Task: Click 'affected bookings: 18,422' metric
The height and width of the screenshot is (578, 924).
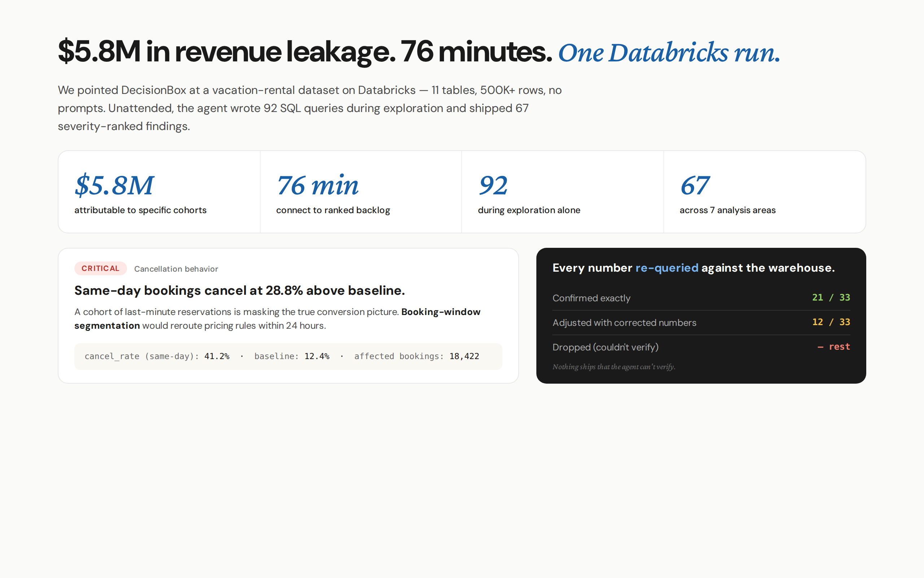Action: pos(417,356)
